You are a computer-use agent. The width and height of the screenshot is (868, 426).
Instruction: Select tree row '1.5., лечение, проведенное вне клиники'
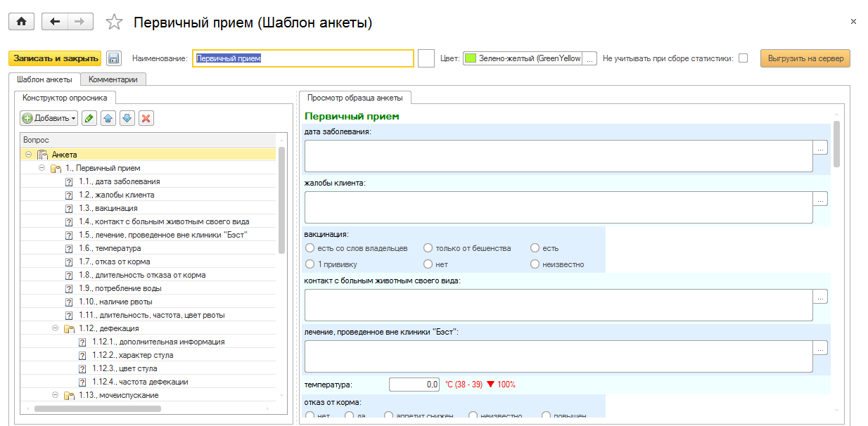click(x=149, y=235)
